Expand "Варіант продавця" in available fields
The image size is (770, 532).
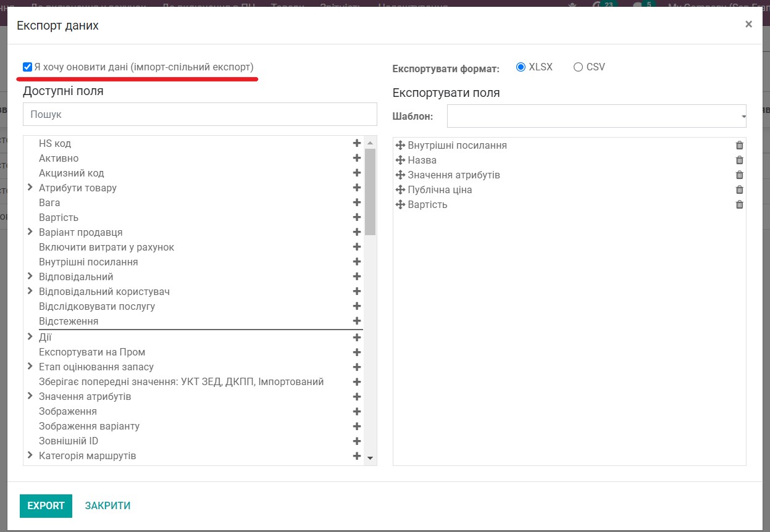pyautogui.click(x=30, y=232)
